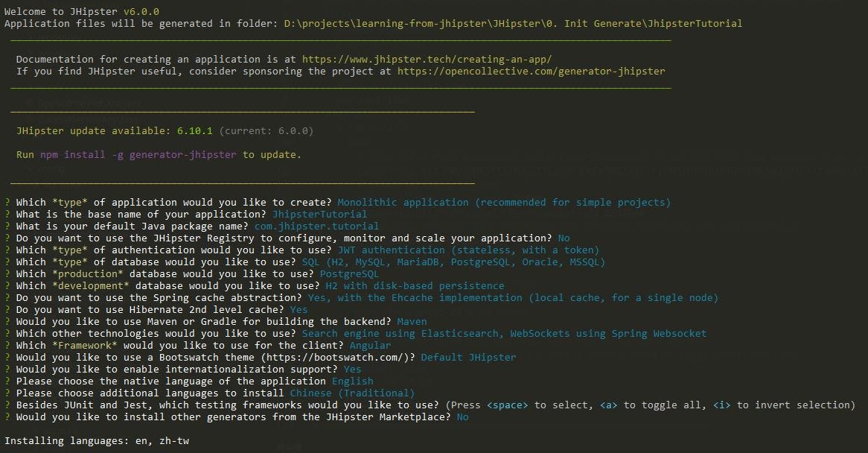868x453 pixels.
Task: Open the JHipster creating-an-app documentation URL
Action: point(424,59)
